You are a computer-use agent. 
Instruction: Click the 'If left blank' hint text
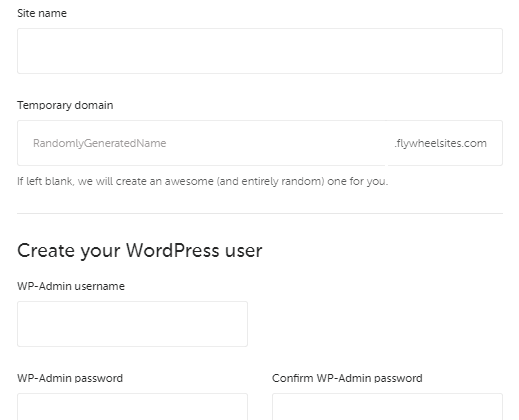click(203, 181)
